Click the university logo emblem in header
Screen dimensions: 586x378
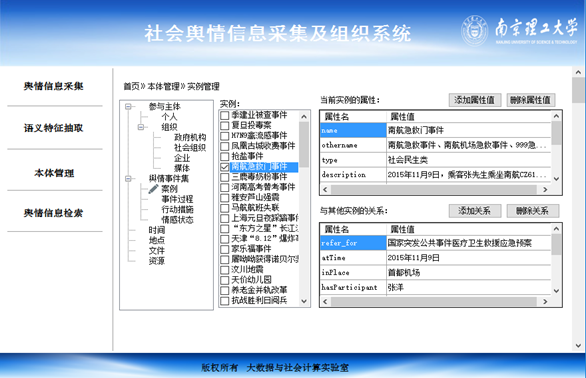click(474, 31)
